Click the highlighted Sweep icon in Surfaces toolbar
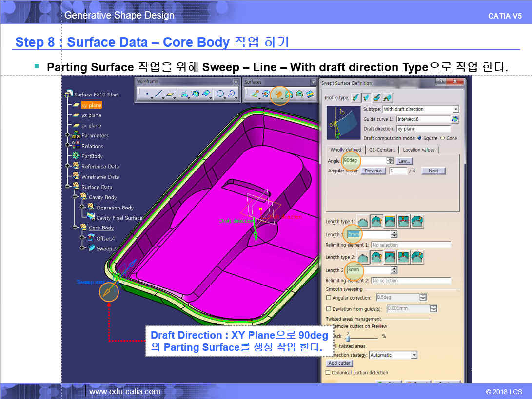 pyautogui.click(x=279, y=94)
